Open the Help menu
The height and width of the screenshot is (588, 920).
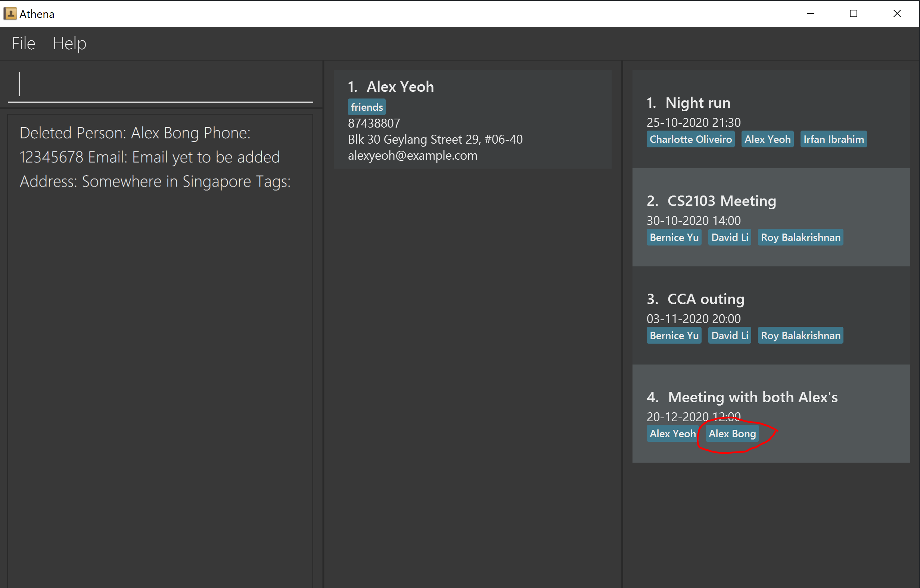tap(69, 44)
